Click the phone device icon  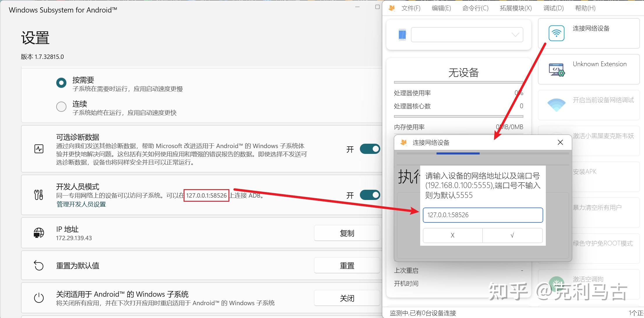402,35
